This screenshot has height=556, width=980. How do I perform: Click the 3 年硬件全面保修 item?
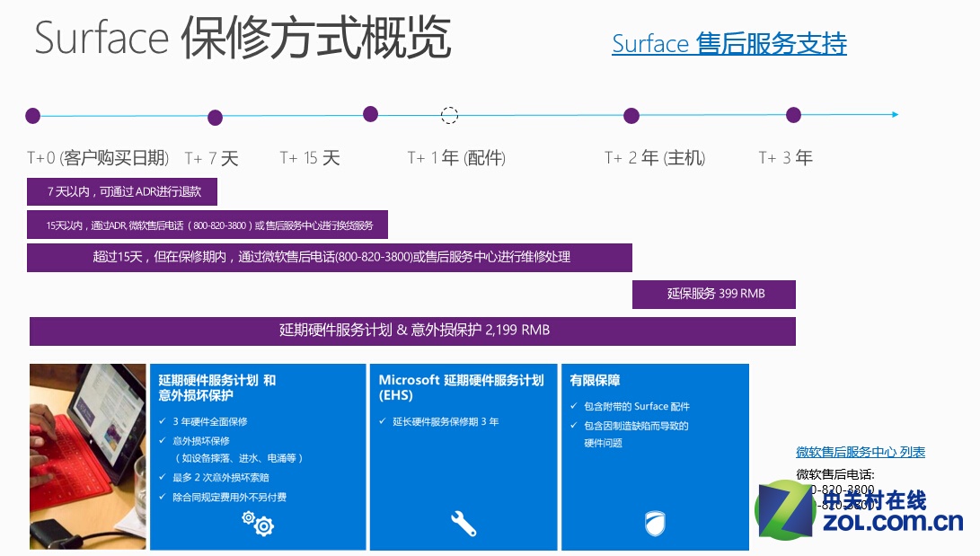pyautogui.click(x=210, y=421)
